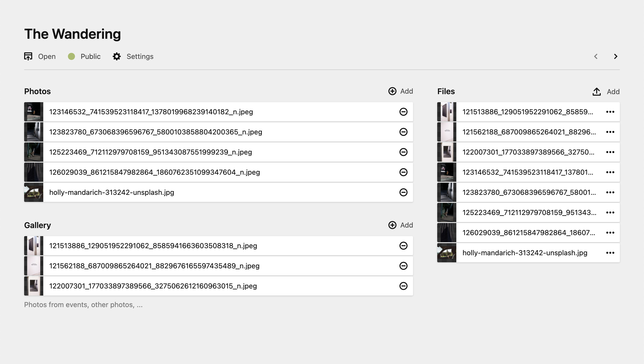
Task: Remove 121513886 image from Gallery
Action: click(x=404, y=246)
